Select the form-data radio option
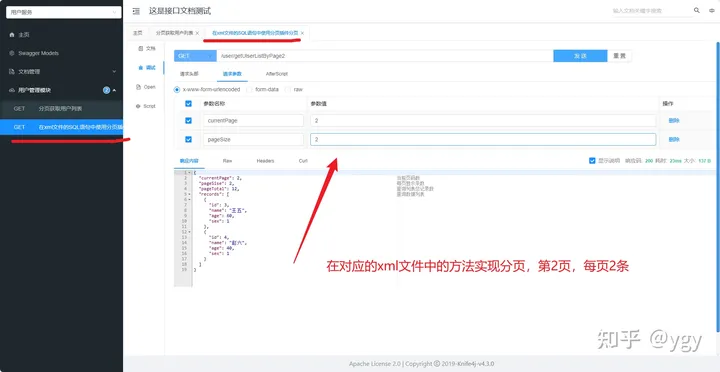This screenshot has height=372, width=720. click(x=249, y=90)
